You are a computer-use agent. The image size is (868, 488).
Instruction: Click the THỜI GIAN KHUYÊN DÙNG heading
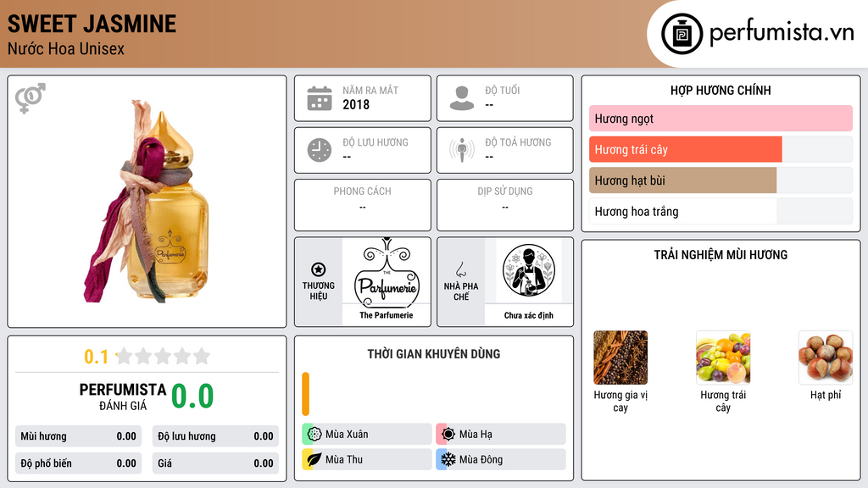click(x=434, y=354)
